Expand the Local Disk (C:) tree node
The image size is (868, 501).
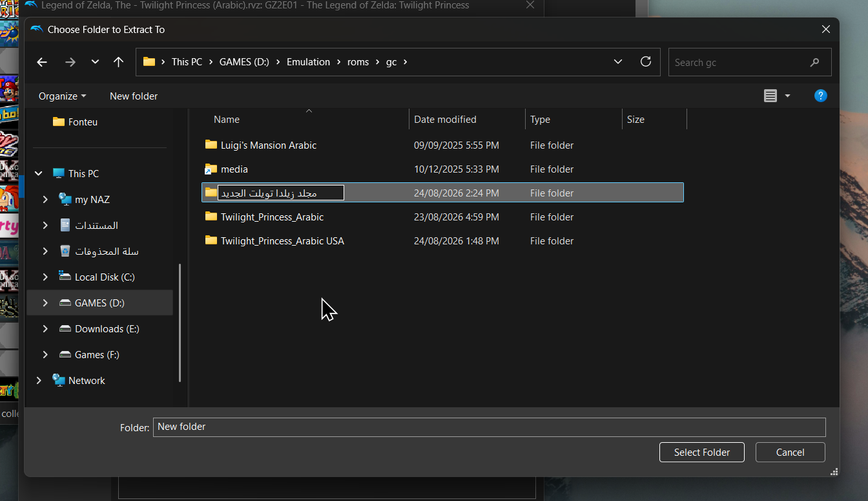(45, 277)
